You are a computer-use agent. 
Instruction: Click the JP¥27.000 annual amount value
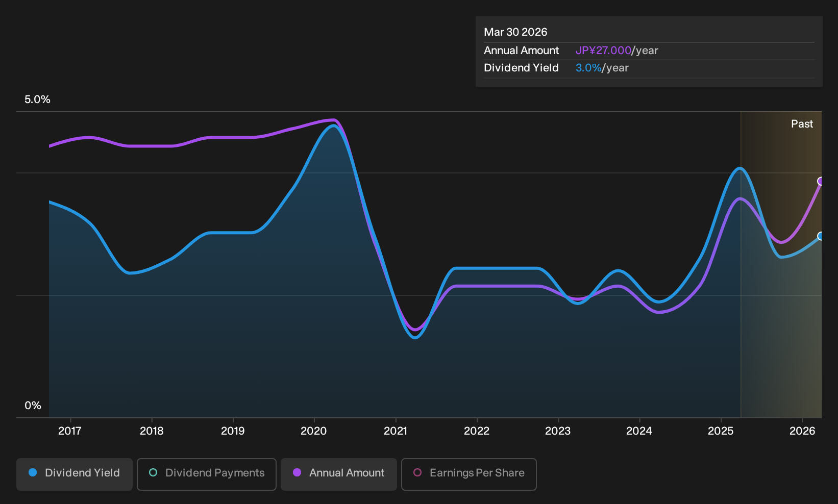click(x=603, y=51)
